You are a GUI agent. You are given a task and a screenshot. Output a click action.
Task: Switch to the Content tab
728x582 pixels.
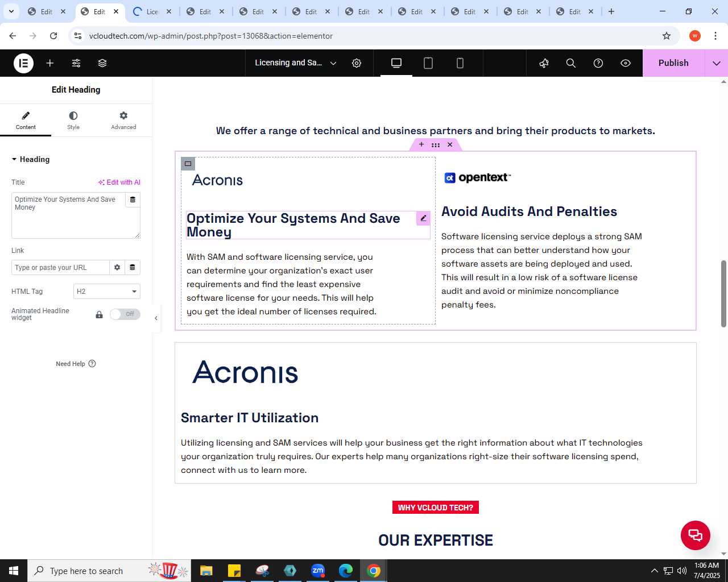[26, 120]
